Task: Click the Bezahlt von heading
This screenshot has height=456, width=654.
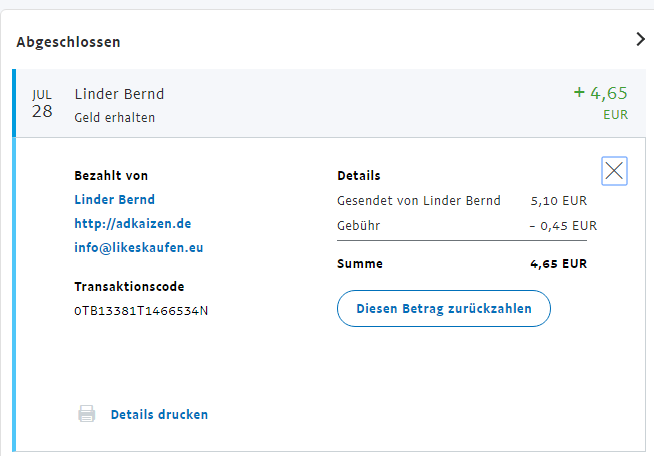Action: click(x=111, y=176)
